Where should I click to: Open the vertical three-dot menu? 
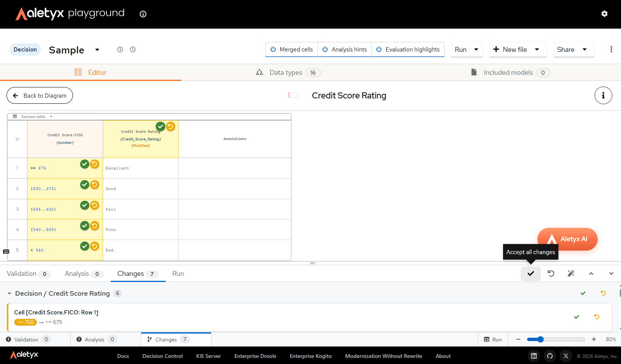point(611,49)
